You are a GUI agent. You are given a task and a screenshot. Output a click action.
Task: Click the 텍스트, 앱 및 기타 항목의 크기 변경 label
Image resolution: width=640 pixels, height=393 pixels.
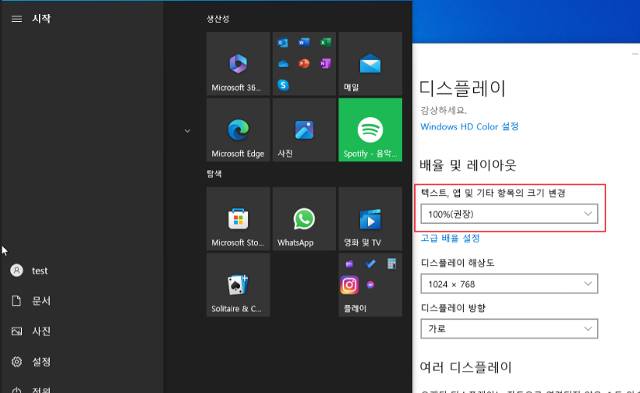coord(493,193)
